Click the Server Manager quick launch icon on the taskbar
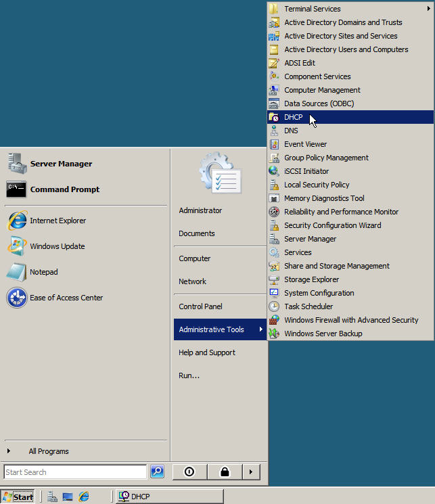Screen dimensions: 435x504 tap(52, 497)
